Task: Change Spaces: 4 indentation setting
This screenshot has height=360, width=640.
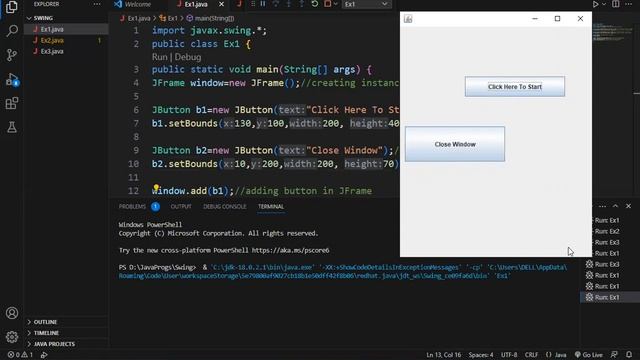Action: [x=481, y=355]
